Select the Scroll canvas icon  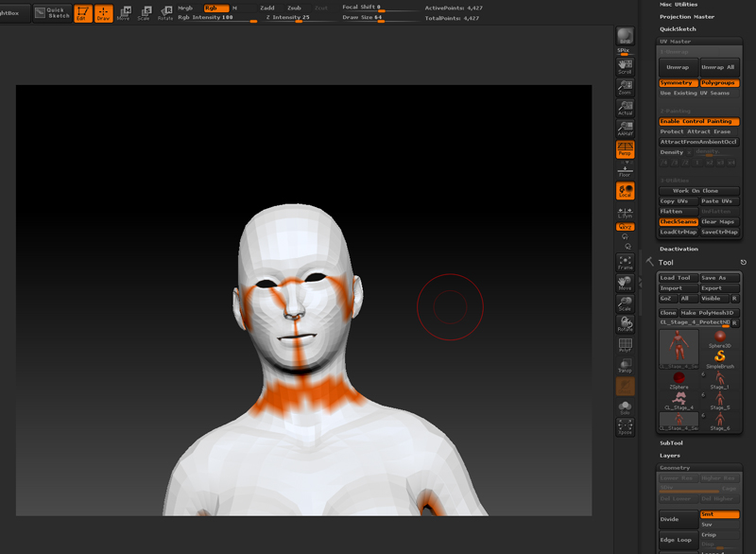(x=625, y=64)
